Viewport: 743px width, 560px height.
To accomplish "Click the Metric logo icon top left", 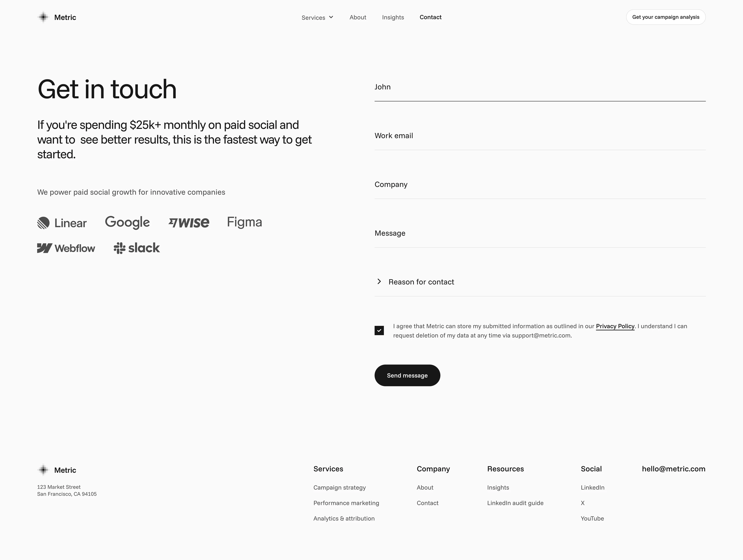I will click(44, 17).
